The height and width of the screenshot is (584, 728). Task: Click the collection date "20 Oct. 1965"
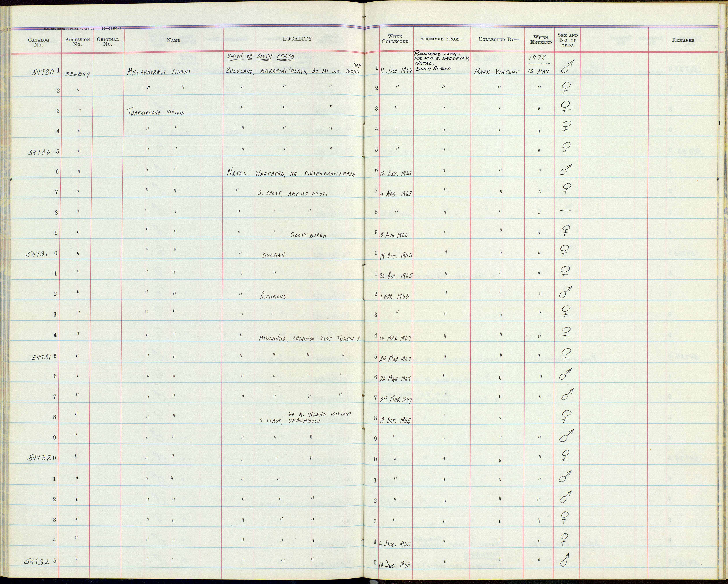[396, 276]
